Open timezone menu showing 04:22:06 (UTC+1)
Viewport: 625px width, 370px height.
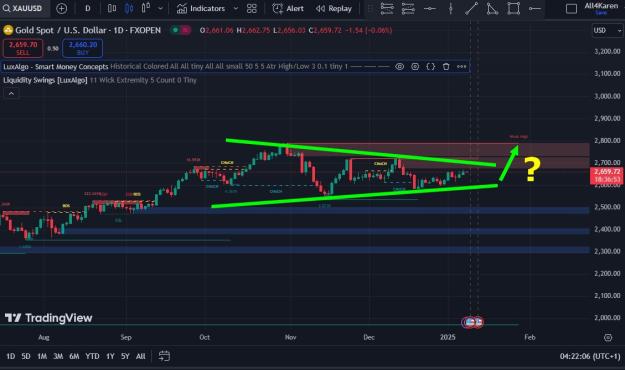tap(590, 356)
